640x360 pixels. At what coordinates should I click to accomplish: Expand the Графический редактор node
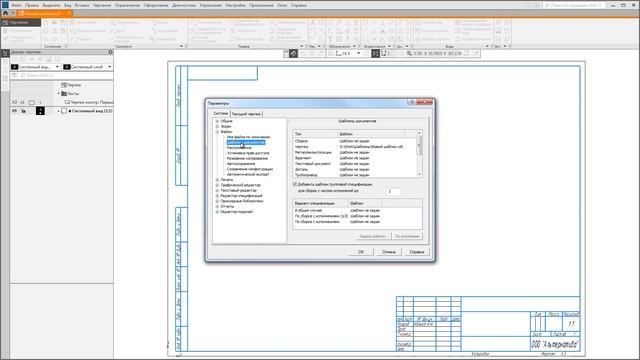pos(217,185)
